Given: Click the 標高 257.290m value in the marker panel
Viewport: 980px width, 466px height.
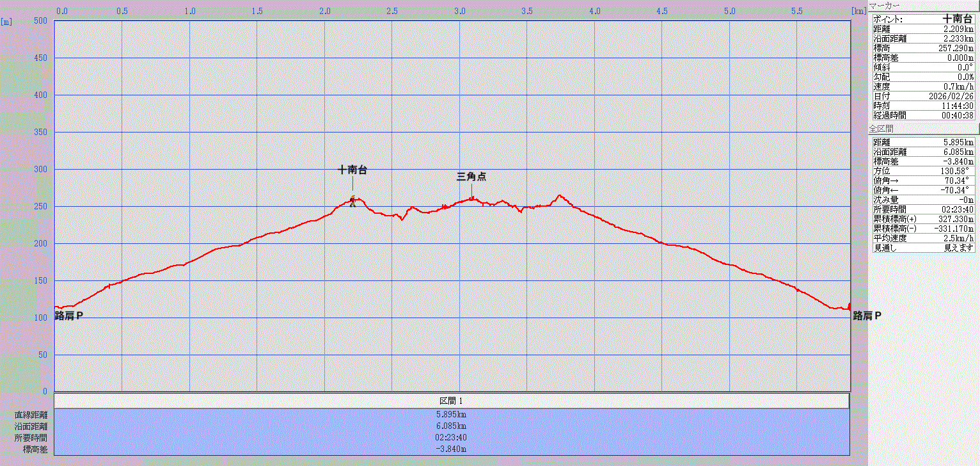Looking at the screenshot, I should coord(952,48).
